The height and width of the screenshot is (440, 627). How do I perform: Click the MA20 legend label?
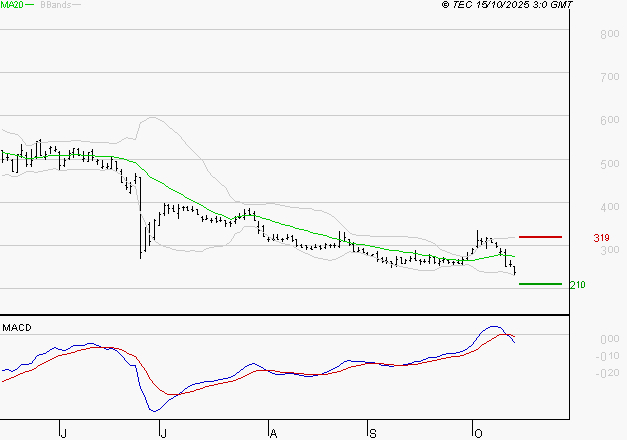click(x=11, y=5)
